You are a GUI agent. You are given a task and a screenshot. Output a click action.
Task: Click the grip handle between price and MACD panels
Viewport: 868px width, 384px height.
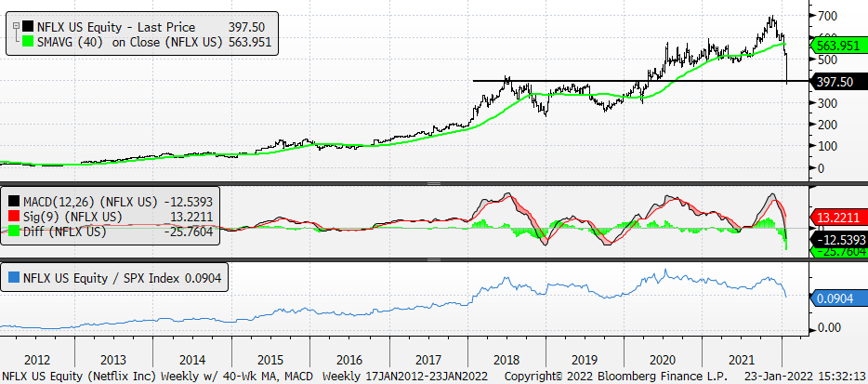pyautogui.click(x=434, y=183)
